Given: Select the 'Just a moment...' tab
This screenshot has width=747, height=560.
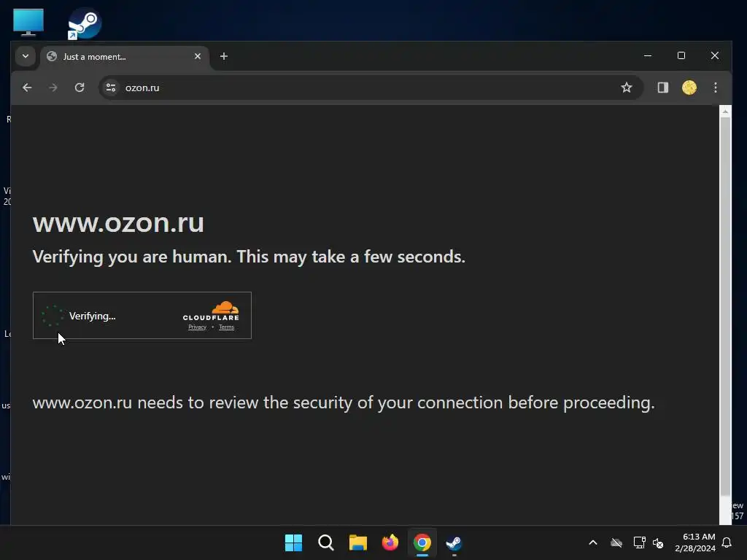Looking at the screenshot, I should pos(125,57).
